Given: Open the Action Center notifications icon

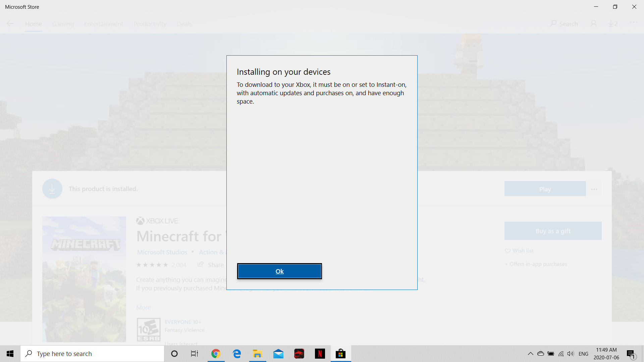Looking at the screenshot, I should coord(631,354).
